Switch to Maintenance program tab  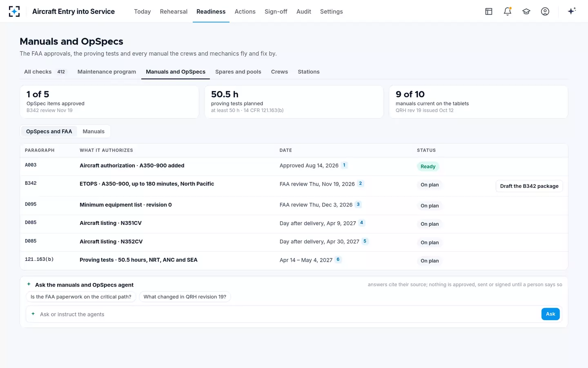coord(107,72)
